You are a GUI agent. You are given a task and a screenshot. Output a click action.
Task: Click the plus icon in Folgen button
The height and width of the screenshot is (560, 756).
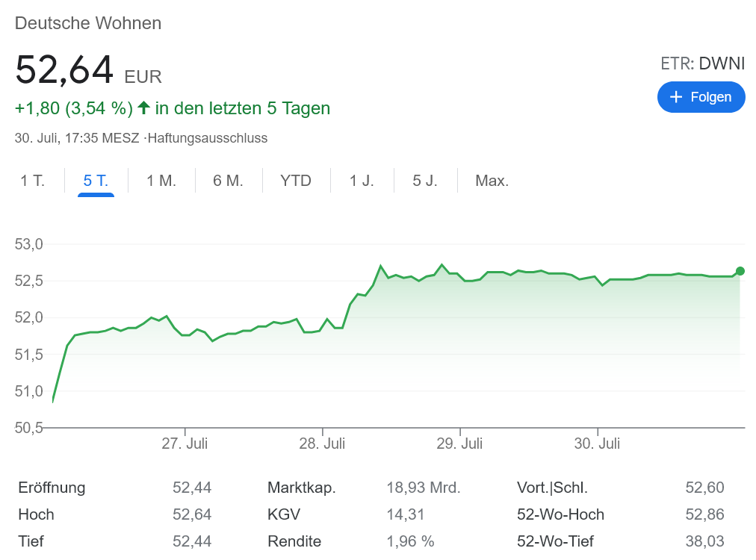pyautogui.click(x=676, y=97)
